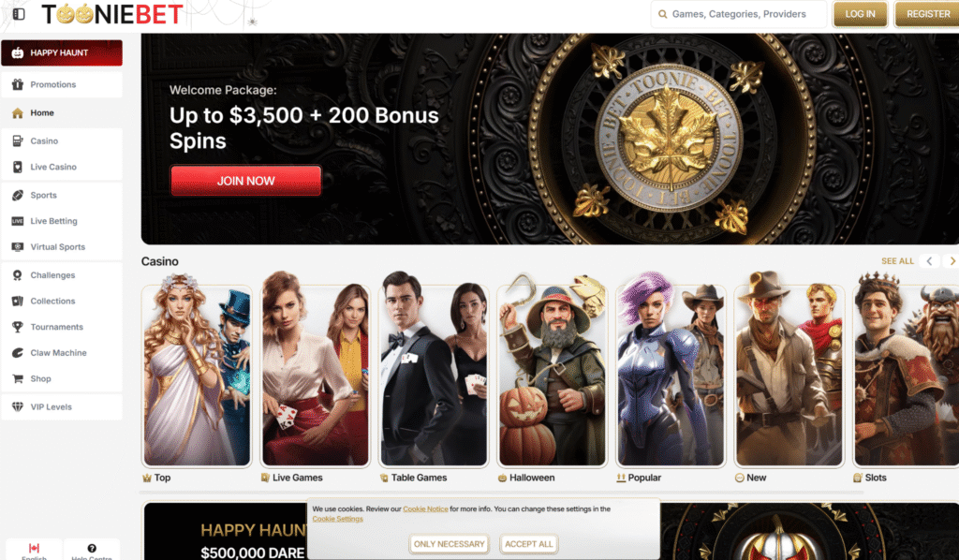This screenshot has width=959, height=560.
Task: Show previous casino categories with left chevron
Action: pos(930,261)
